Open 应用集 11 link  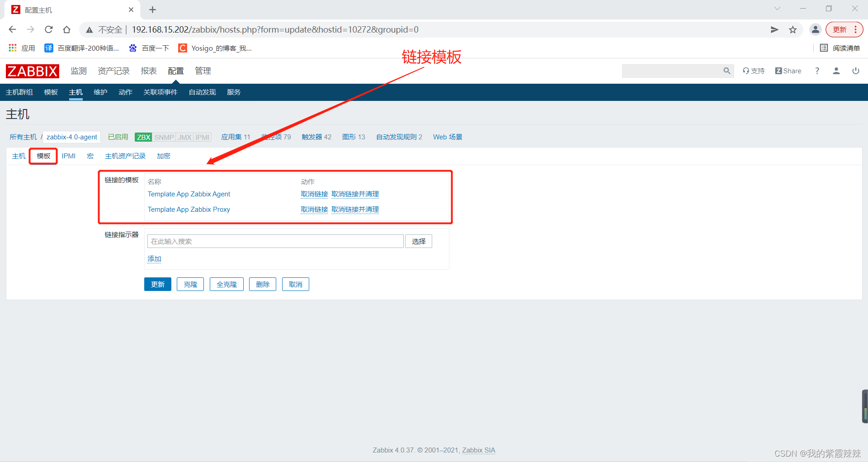click(x=236, y=137)
